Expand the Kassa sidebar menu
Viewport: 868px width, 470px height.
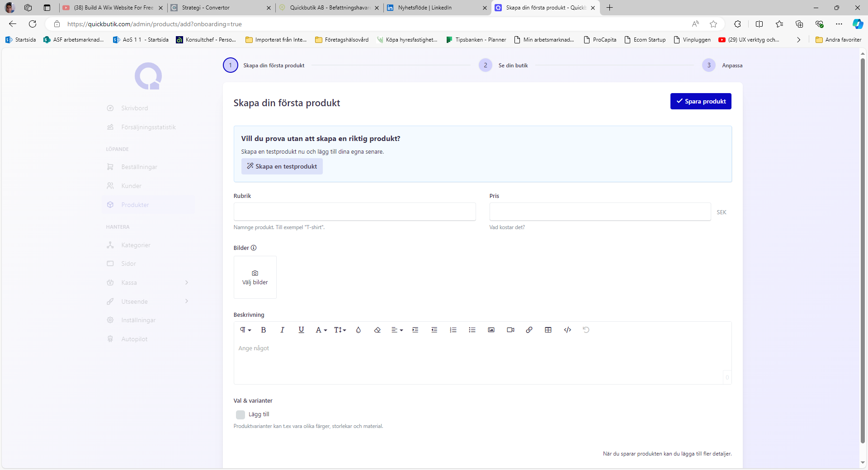187,282
